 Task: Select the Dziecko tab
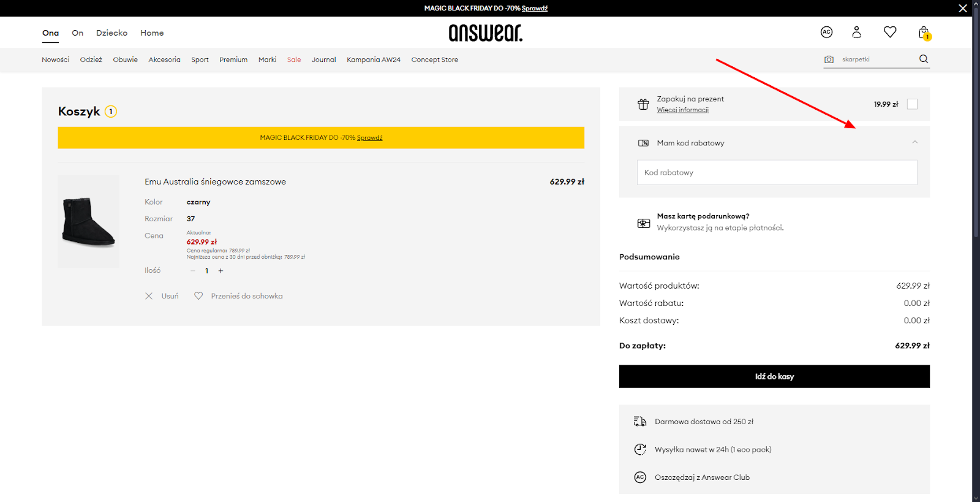111,33
